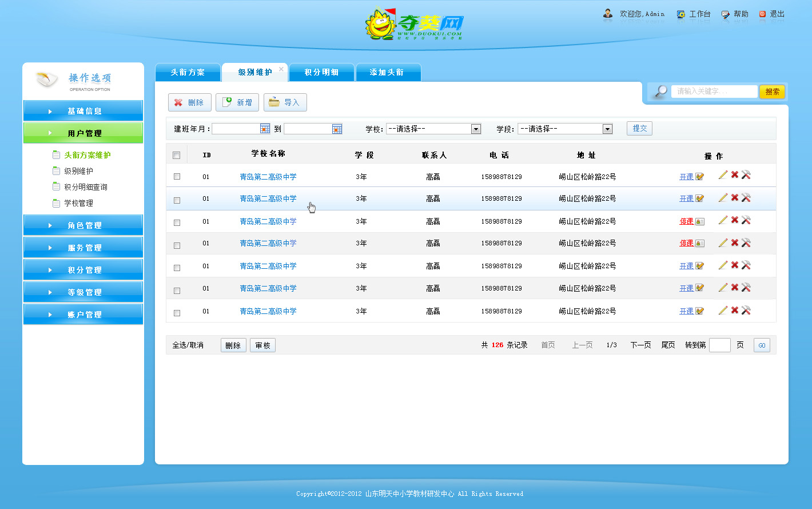Click the yellow 搜索 button

tap(773, 92)
